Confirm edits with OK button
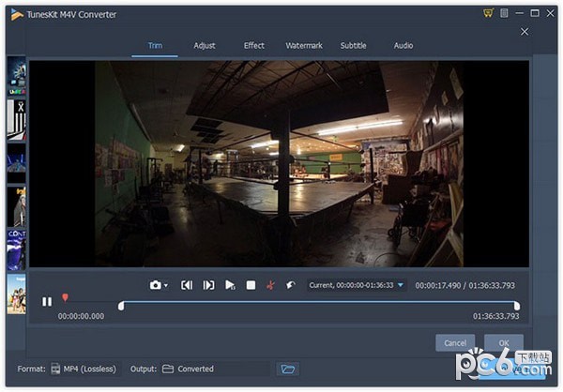The height and width of the screenshot is (392, 563). (x=504, y=343)
